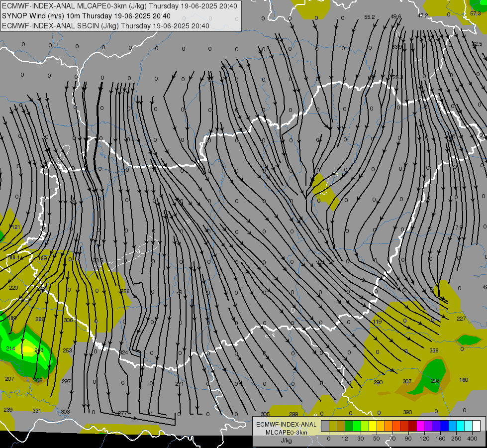Click the ECMWF-INDEX-ANAL SBCIN title line
The width and height of the screenshot is (487, 448).
(x=105, y=26)
